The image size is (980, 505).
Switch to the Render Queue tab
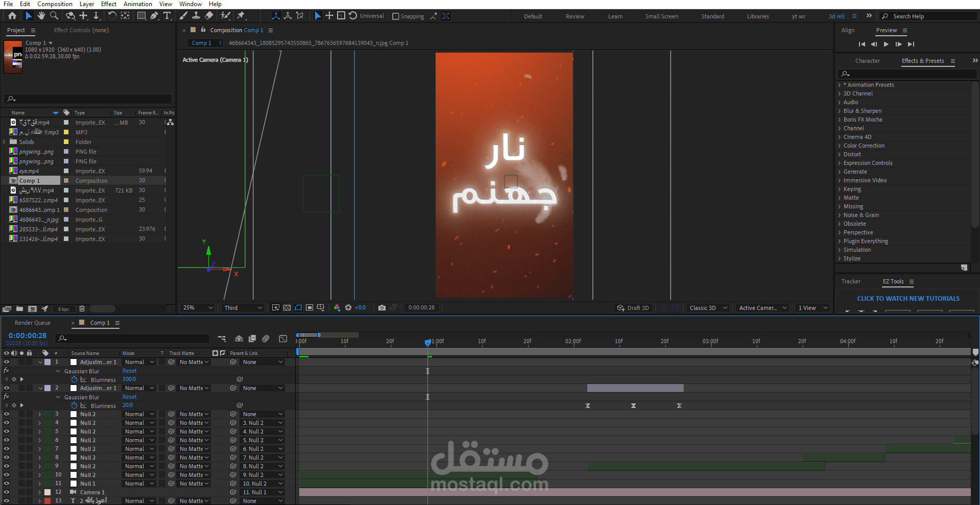tap(33, 323)
